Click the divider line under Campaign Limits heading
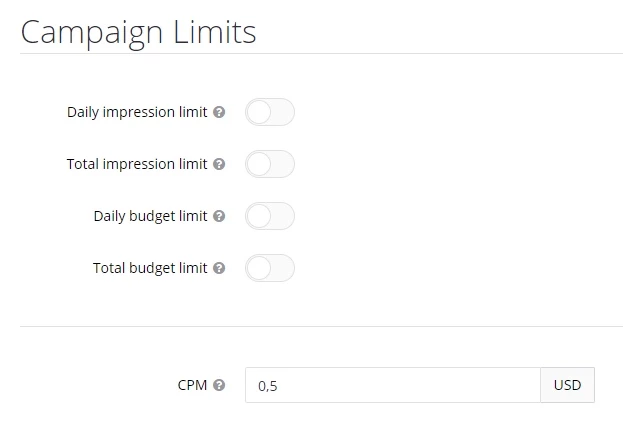Screen dimensions: 623x432 [321, 53]
